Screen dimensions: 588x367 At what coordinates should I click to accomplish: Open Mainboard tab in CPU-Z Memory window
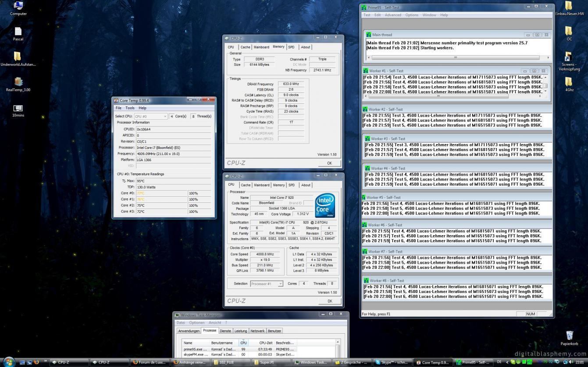pyautogui.click(x=261, y=47)
